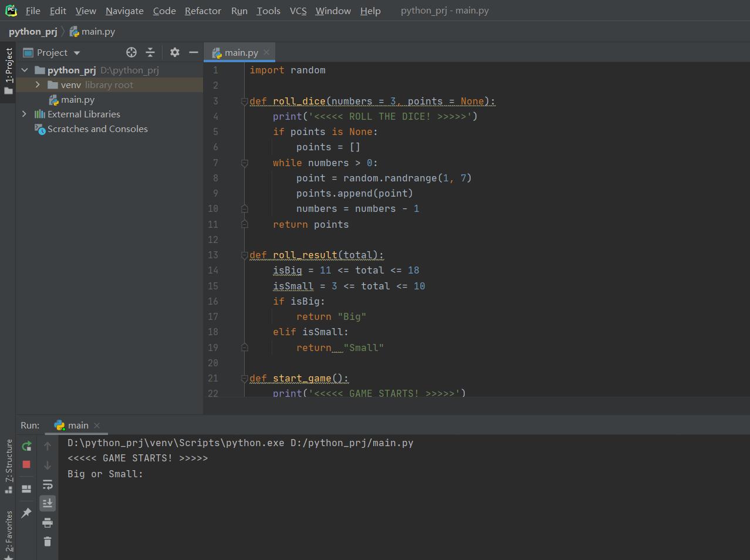This screenshot has width=750, height=560.
Task: Clear console output with trash icon
Action: [x=48, y=541]
